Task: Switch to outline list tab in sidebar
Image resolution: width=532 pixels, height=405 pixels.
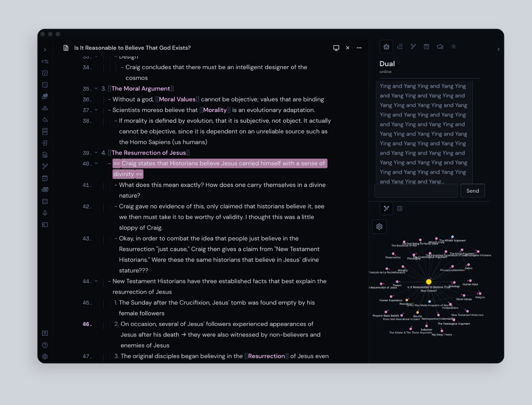Action: (x=453, y=47)
